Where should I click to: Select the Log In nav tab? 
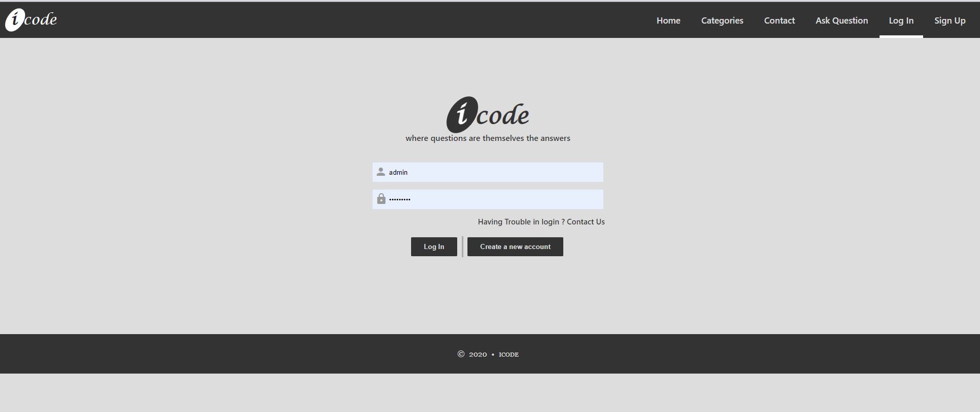[x=901, y=20]
